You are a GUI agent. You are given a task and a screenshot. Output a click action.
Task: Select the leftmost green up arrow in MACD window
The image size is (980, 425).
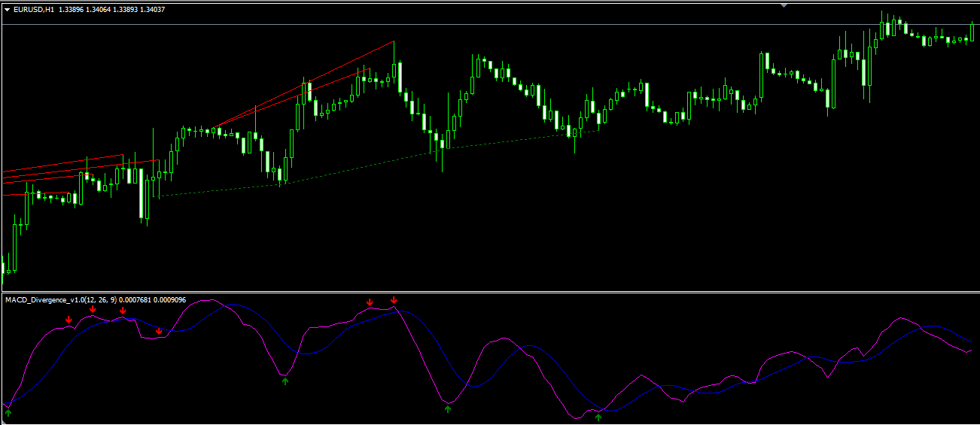(8, 412)
